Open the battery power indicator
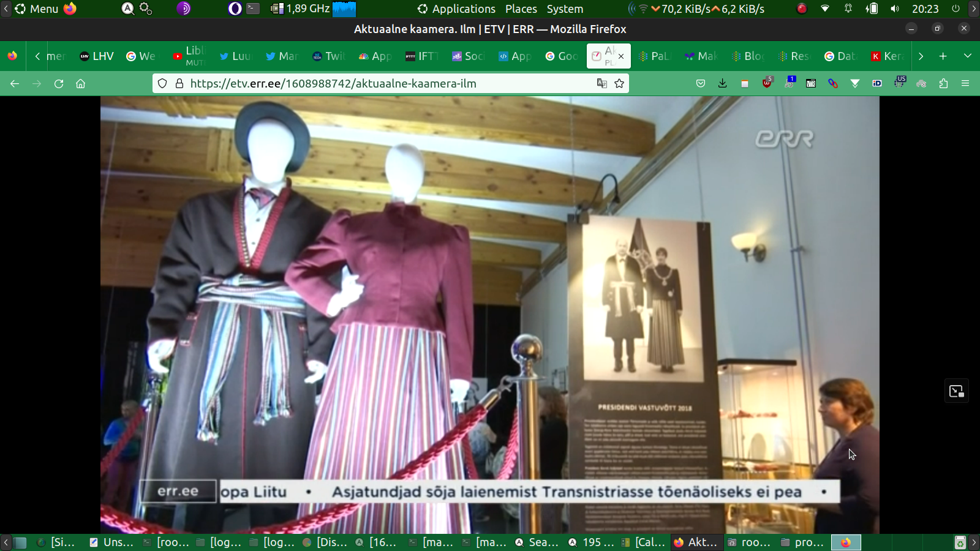 pyautogui.click(x=872, y=9)
